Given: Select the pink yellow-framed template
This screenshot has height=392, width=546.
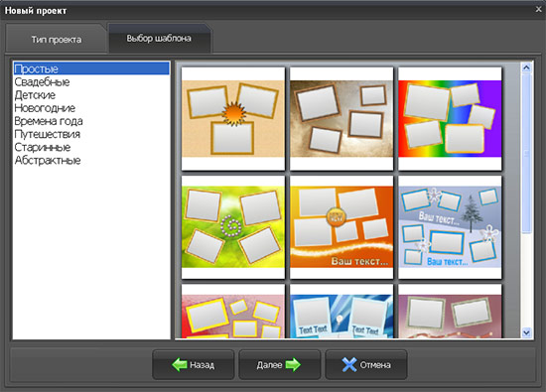Looking at the screenshot, I should [233, 312].
